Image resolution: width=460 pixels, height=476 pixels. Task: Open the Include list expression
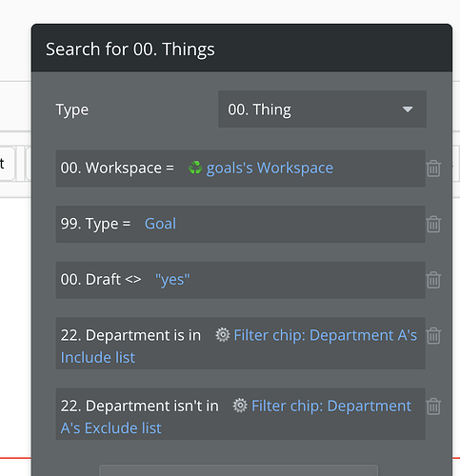coord(98,357)
